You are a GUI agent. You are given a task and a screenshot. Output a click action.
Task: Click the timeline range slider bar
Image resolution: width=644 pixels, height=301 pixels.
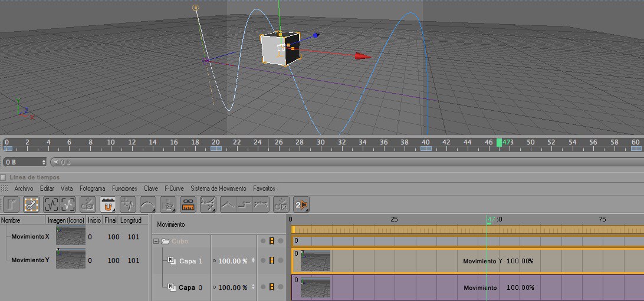point(342,162)
